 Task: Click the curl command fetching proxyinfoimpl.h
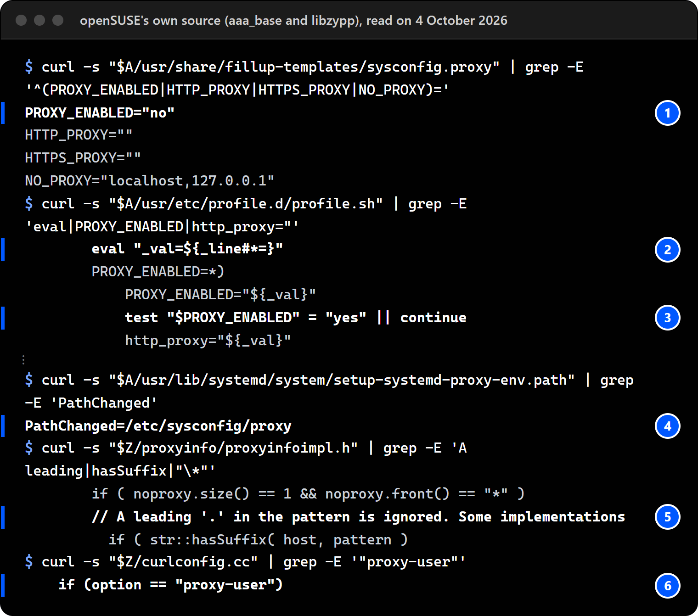tap(246, 448)
